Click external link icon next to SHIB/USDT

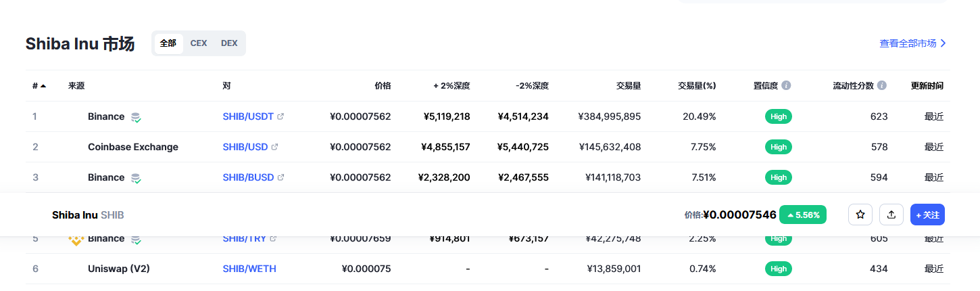click(280, 116)
